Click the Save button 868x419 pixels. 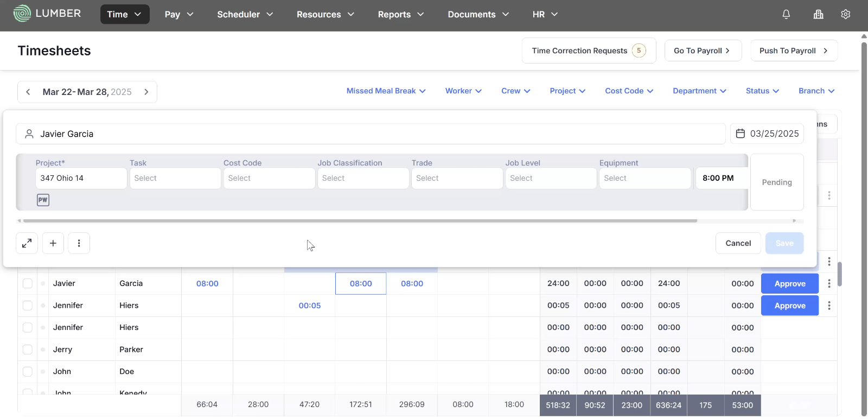pyautogui.click(x=784, y=243)
